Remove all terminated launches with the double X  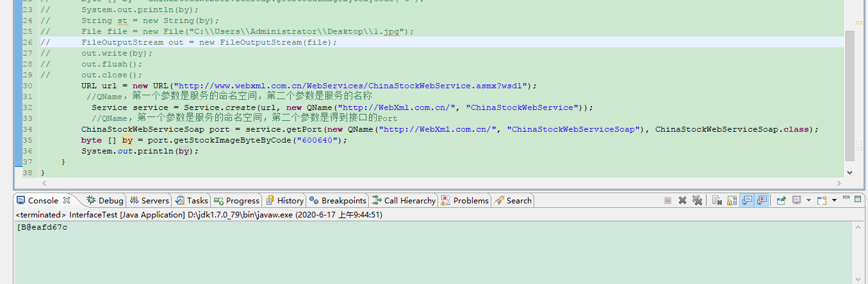click(697, 200)
